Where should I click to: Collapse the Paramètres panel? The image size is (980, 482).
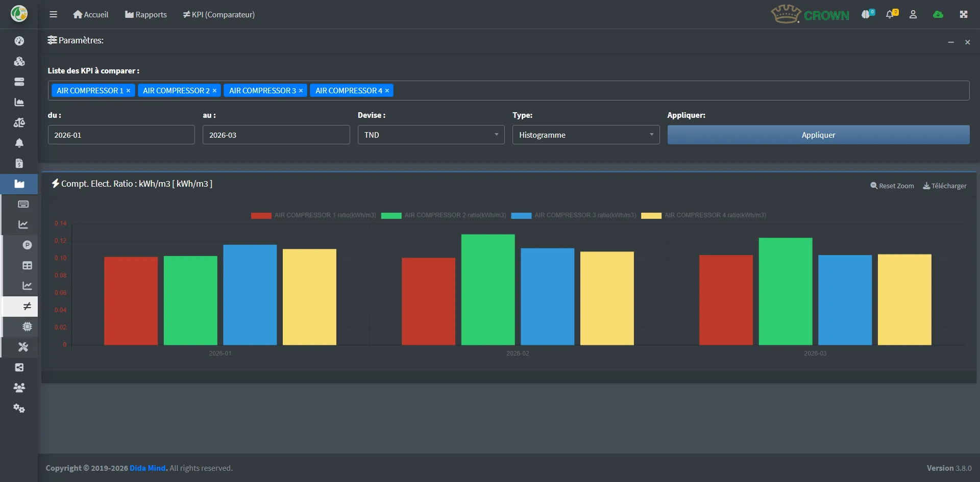pyautogui.click(x=951, y=42)
